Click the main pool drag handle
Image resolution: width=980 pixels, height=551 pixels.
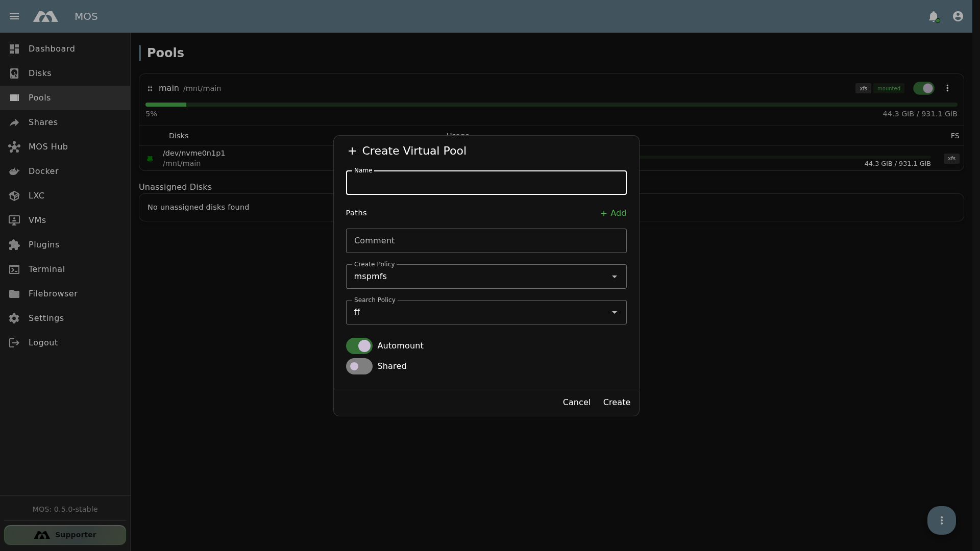(150, 89)
